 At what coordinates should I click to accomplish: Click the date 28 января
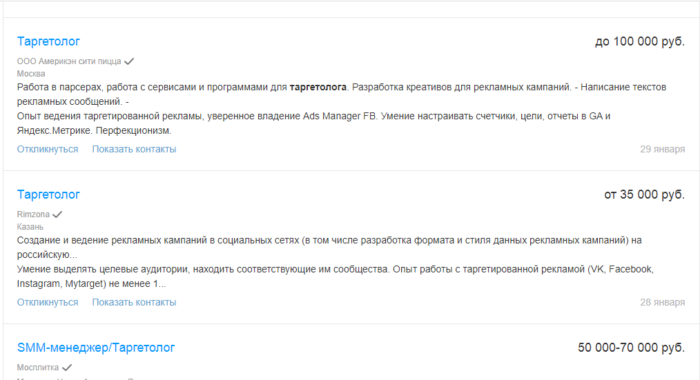pyautogui.click(x=662, y=302)
